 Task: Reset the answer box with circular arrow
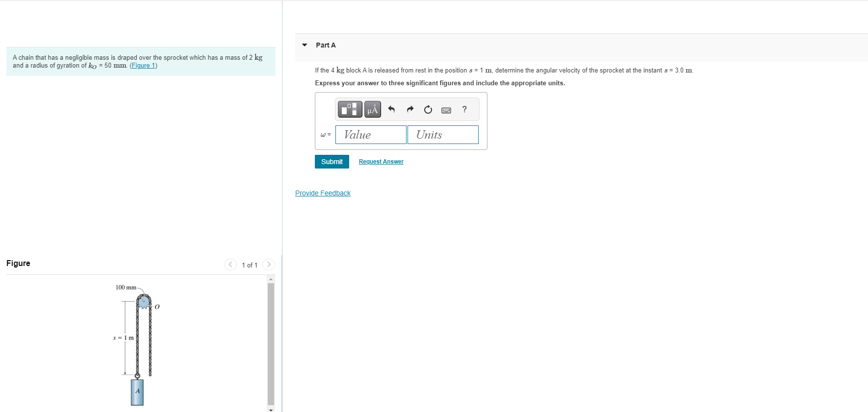point(428,109)
